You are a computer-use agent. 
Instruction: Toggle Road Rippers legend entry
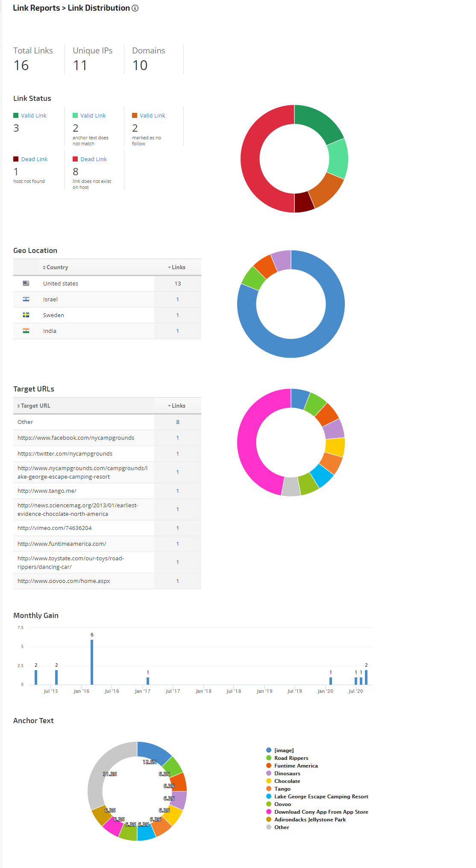click(291, 758)
